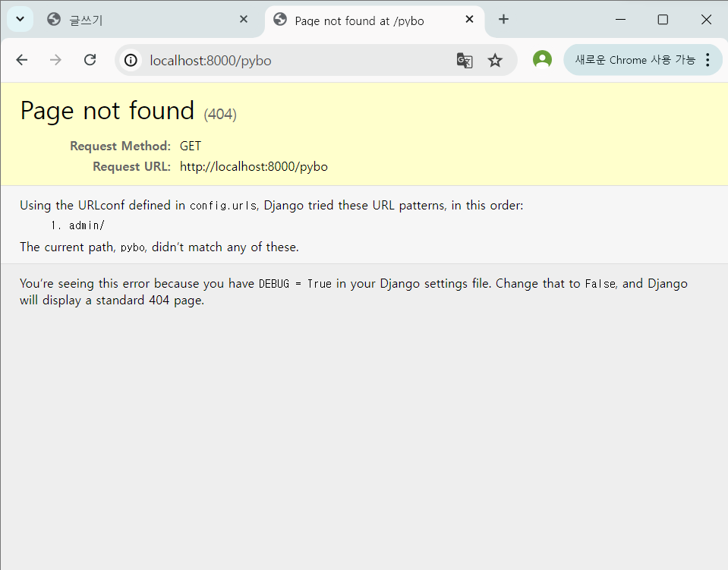View site information icon
This screenshot has height=570, width=728.
[131, 61]
